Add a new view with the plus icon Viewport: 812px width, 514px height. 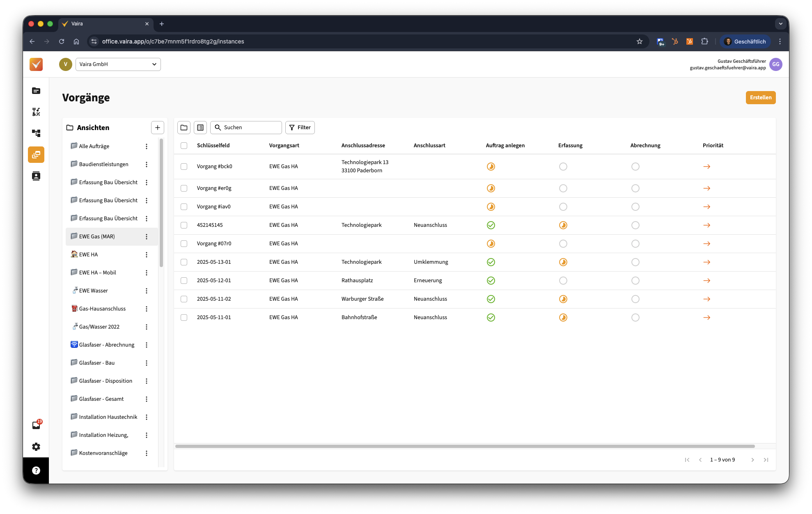(158, 128)
